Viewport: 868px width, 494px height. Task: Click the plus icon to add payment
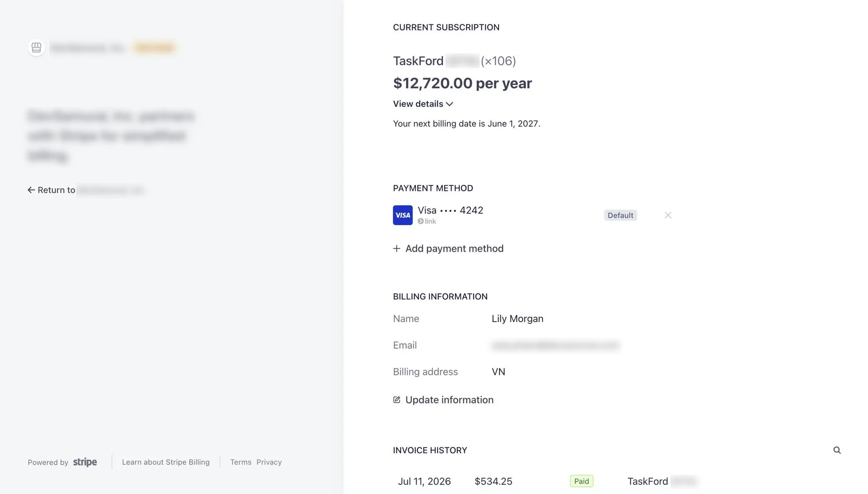click(396, 249)
